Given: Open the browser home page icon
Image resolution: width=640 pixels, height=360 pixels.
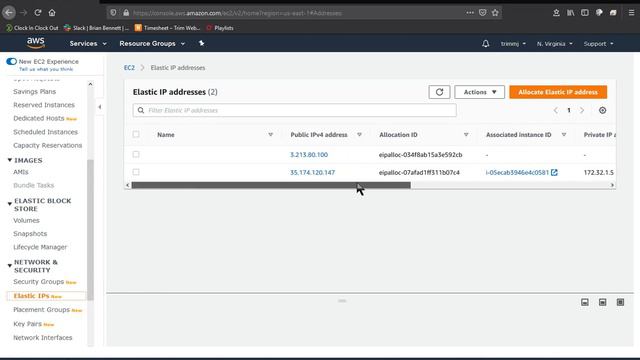Looking at the screenshot, I should [x=52, y=13].
